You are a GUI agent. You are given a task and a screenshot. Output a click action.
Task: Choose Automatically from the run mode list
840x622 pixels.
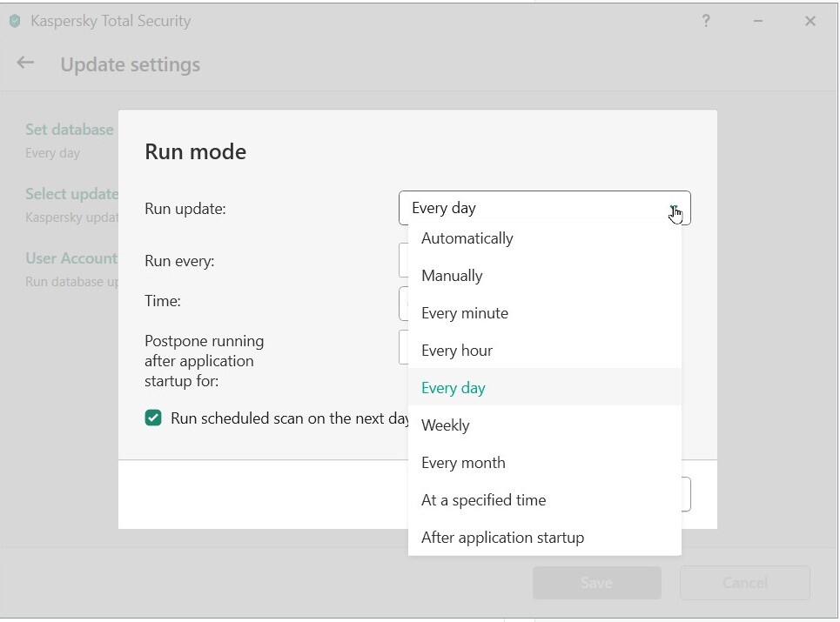(467, 238)
